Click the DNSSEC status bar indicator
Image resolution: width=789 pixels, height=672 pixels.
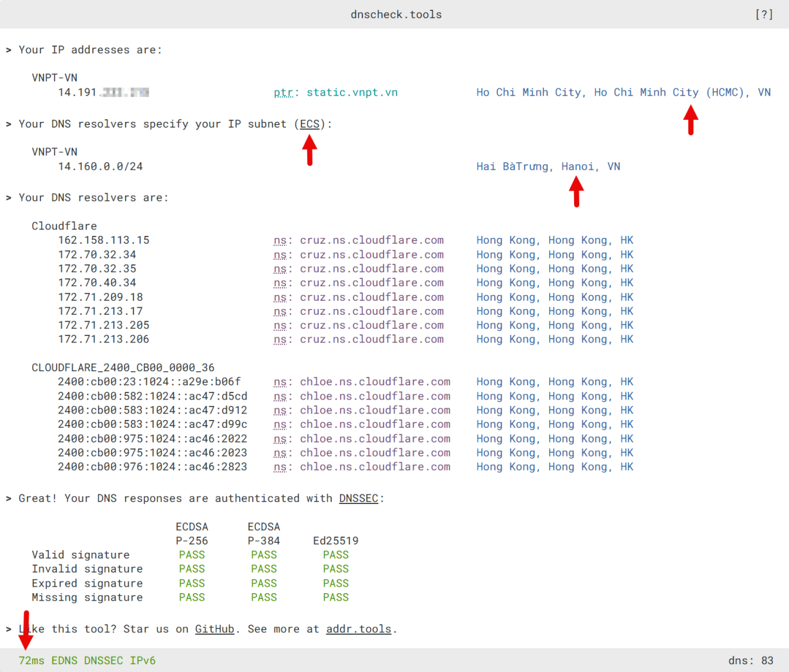pos(103,660)
